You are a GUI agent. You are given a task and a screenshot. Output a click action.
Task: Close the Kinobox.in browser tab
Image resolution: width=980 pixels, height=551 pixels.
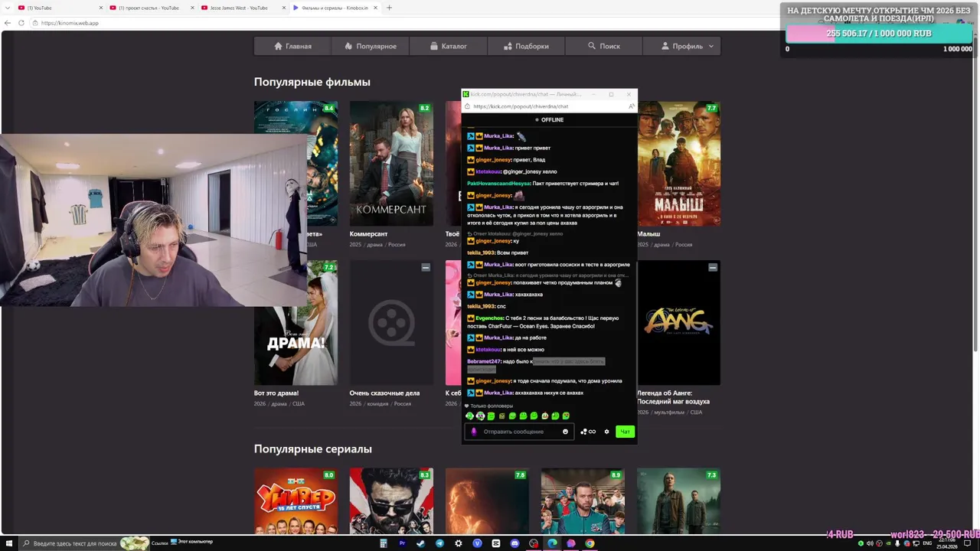pos(377,8)
